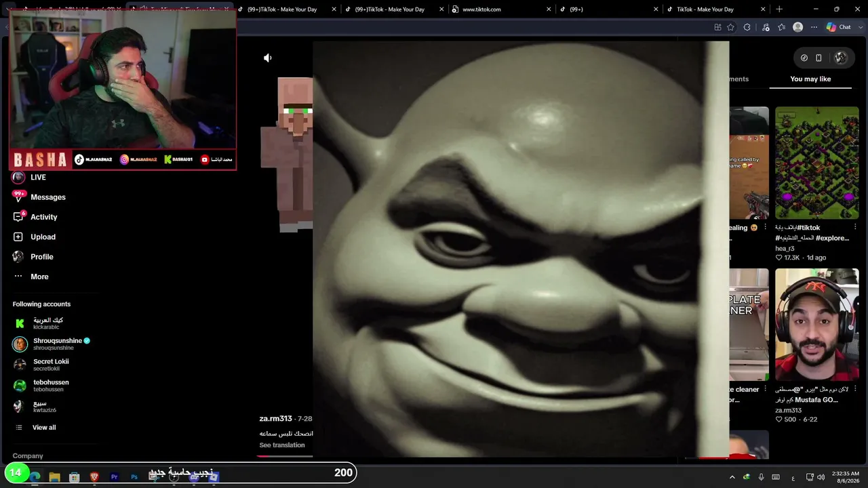Image resolution: width=868 pixels, height=488 pixels.
Task: Open the kickarabic followed account
Action: [39, 323]
